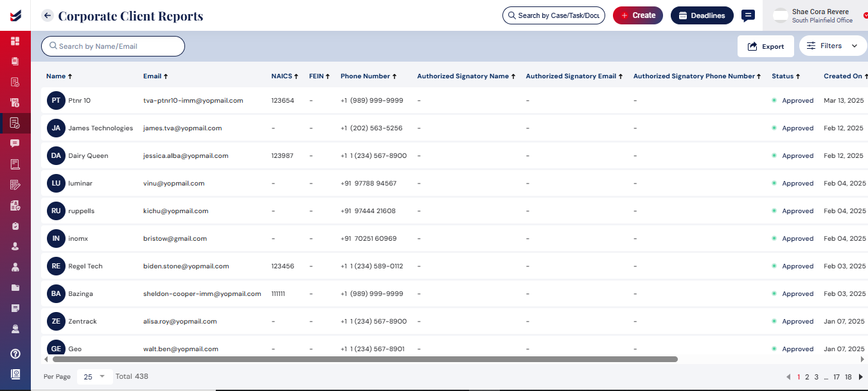Open the Per Page 25 dropdown
The height and width of the screenshot is (391, 868).
click(94, 377)
